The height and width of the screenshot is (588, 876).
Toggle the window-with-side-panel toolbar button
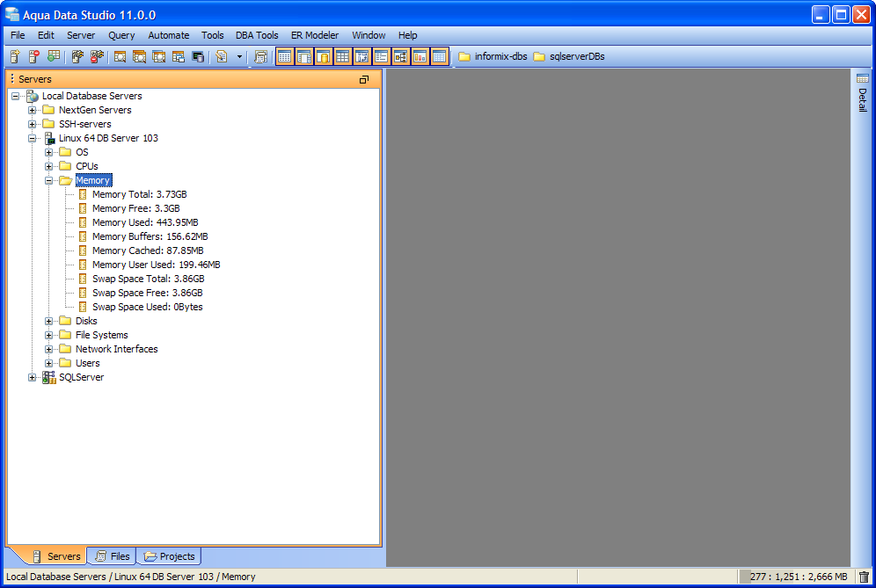(x=304, y=56)
